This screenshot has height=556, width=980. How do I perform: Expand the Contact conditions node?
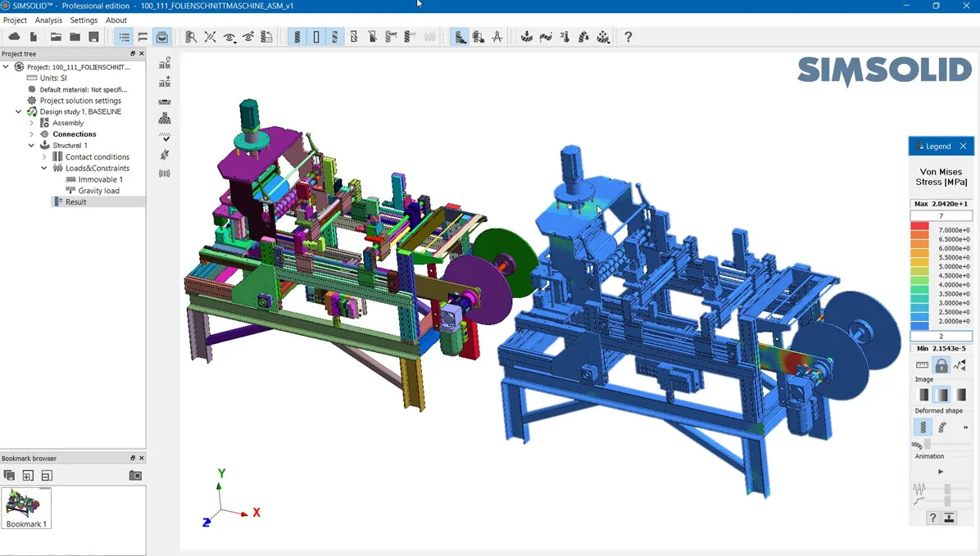[44, 156]
